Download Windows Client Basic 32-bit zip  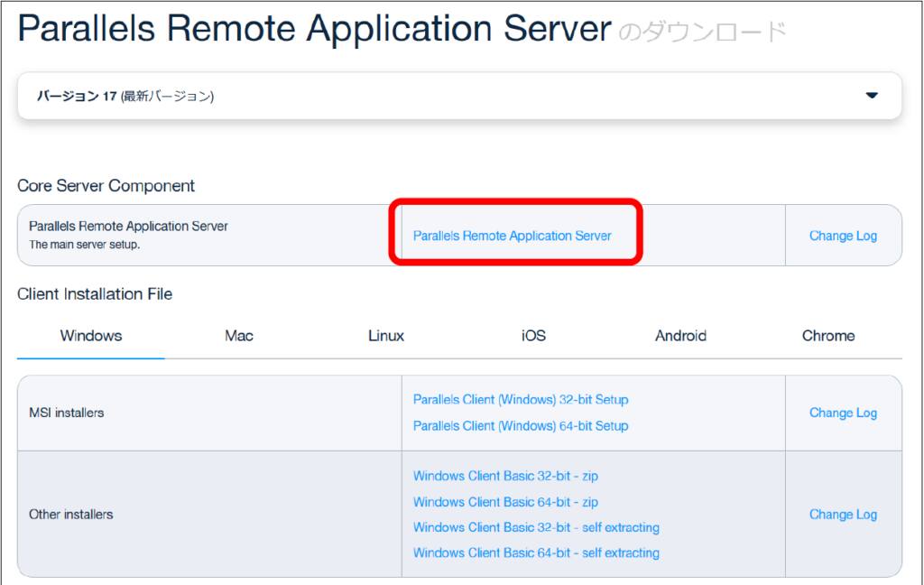[505, 476]
